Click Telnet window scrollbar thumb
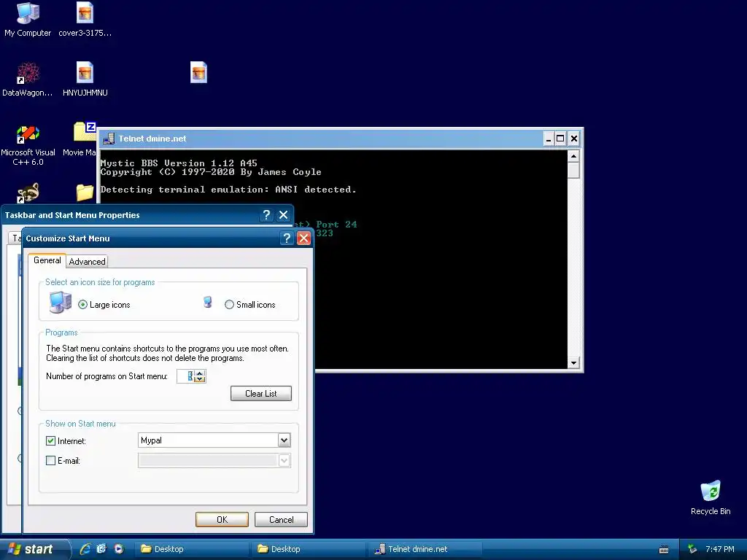The width and height of the screenshot is (747, 560). pos(573,171)
